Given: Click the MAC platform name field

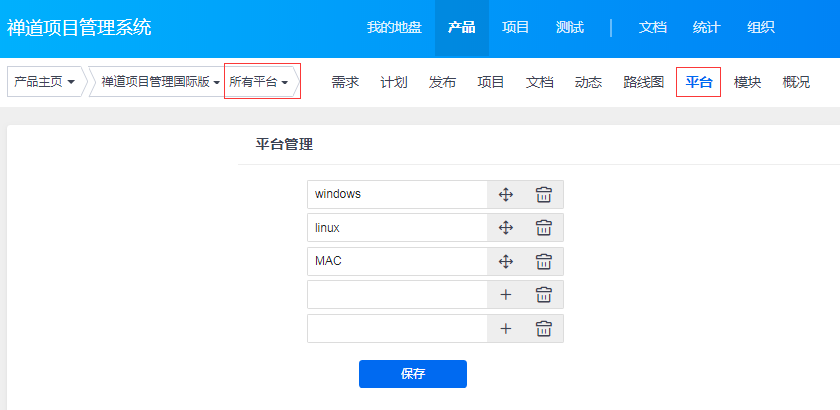Looking at the screenshot, I should click(398, 262).
